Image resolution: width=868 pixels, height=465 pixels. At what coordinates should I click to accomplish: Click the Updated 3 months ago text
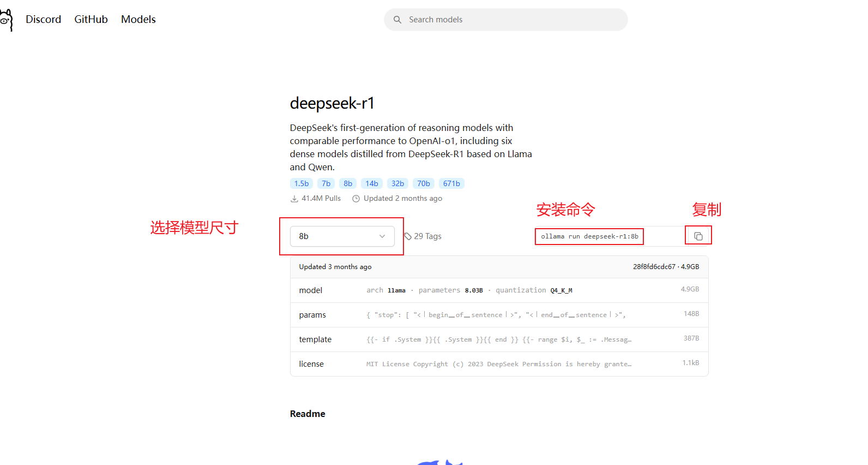(x=335, y=267)
